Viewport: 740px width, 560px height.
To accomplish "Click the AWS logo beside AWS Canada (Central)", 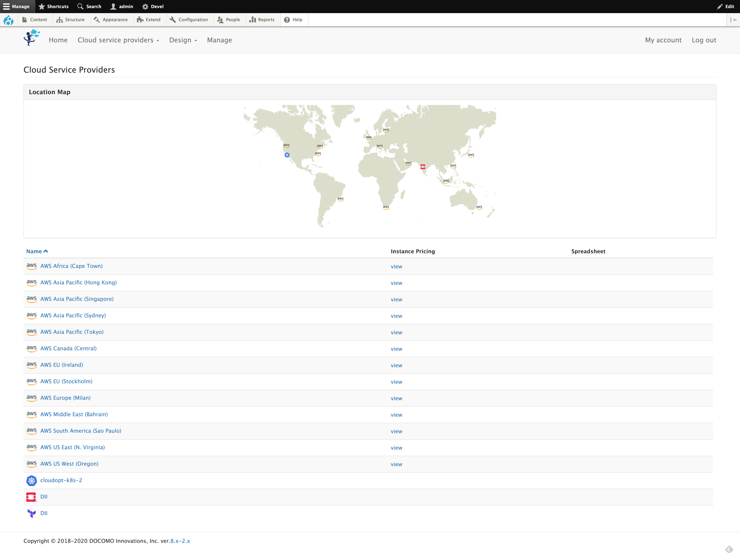I will pyautogui.click(x=31, y=349).
